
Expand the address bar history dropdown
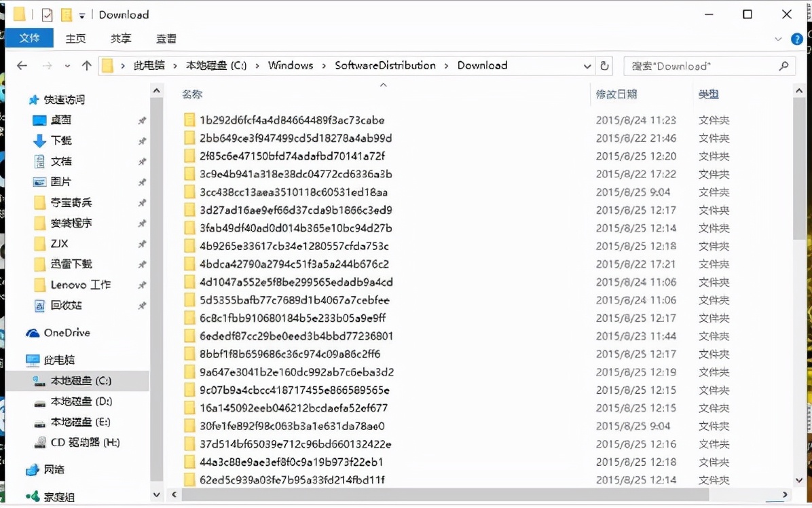587,66
